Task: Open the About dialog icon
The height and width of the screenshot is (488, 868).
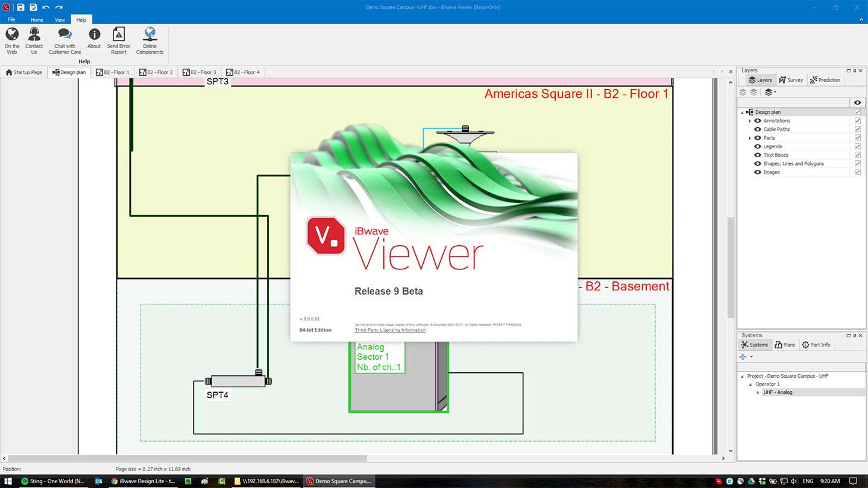Action: 94,34
